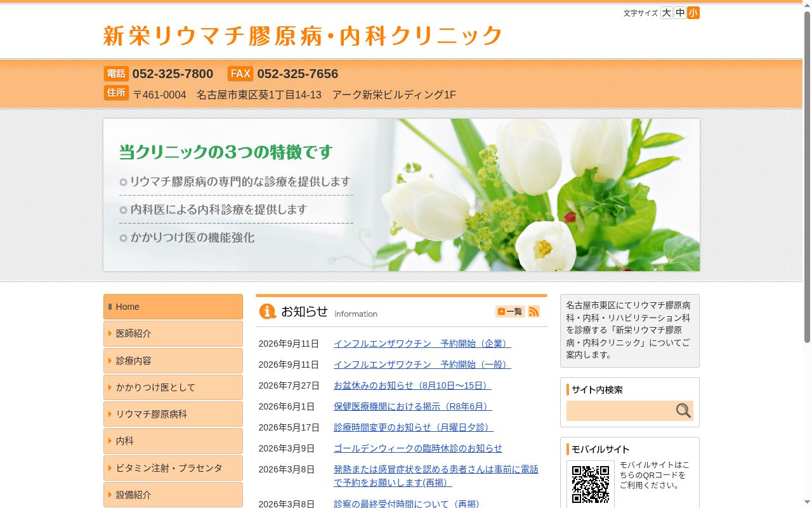Click the date 2026年3月9日
812x508 pixels.
pyautogui.click(x=286, y=448)
